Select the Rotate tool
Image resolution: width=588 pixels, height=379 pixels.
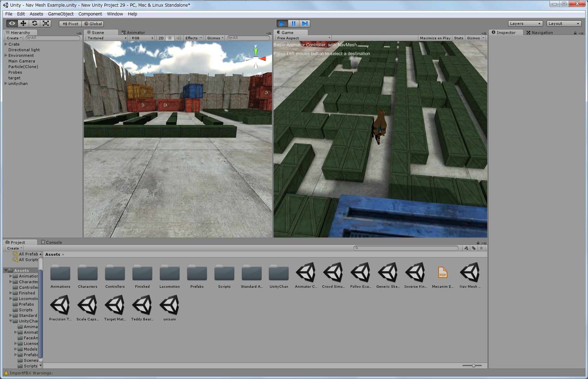click(x=34, y=24)
